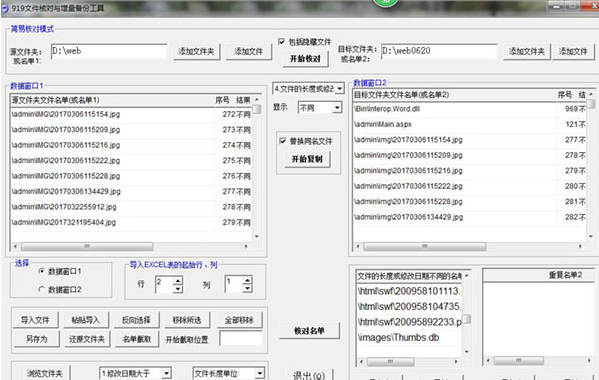Viewport: 599px width, 380px height.
Task: Toggle the 替换同名文件 checkbox
Action: (283, 141)
